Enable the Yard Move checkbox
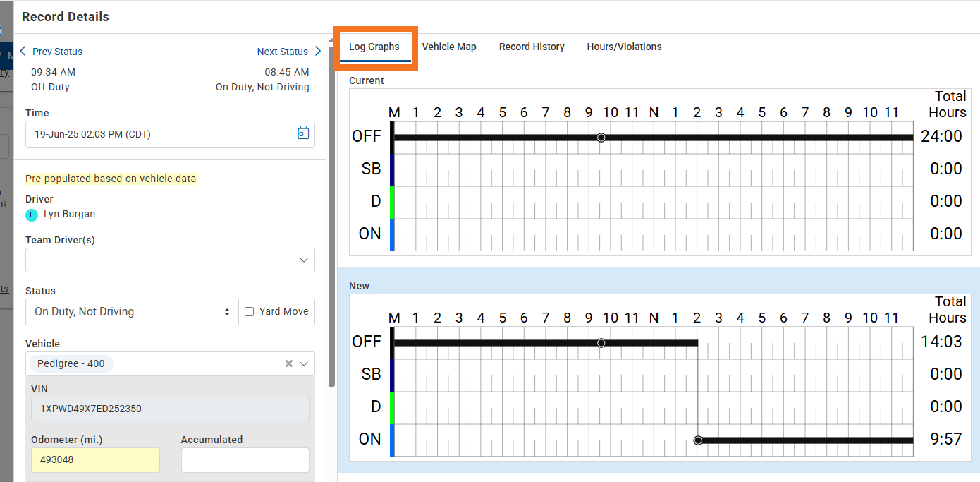Viewport: 980px width, 482px height. click(x=248, y=311)
